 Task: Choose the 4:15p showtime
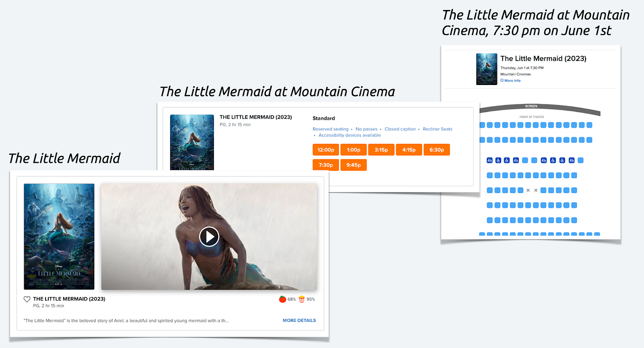(x=409, y=150)
